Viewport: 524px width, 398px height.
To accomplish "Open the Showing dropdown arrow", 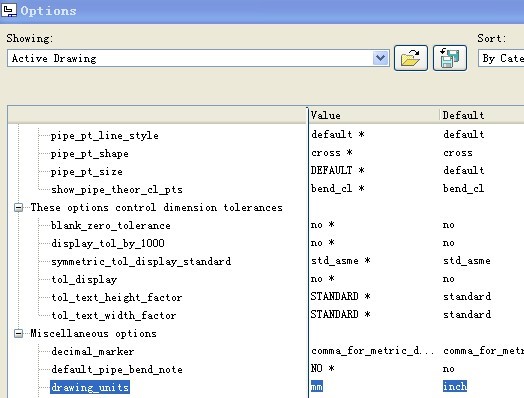I will click(381, 58).
